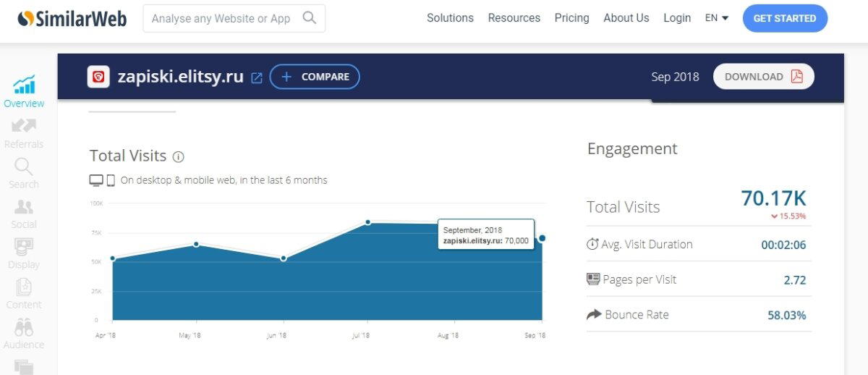The width and height of the screenshot is (868, 375).
Task: Open the Resources menu
Action: click(x=514, y=18)
